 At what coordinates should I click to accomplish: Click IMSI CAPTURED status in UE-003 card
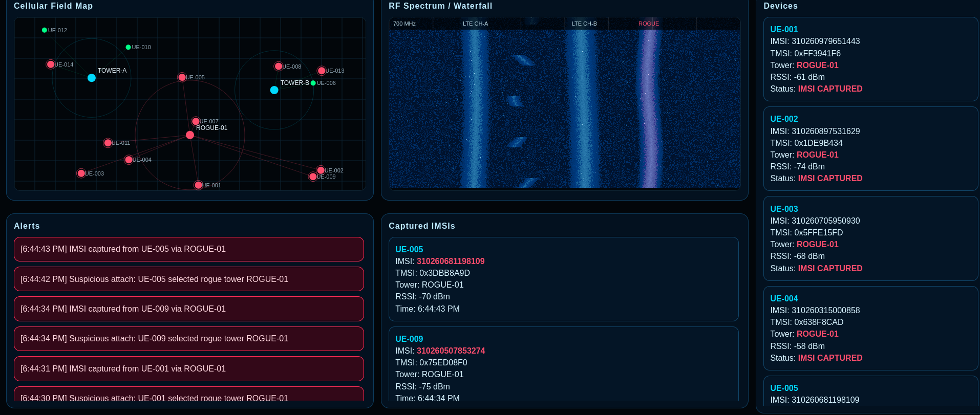830,268
